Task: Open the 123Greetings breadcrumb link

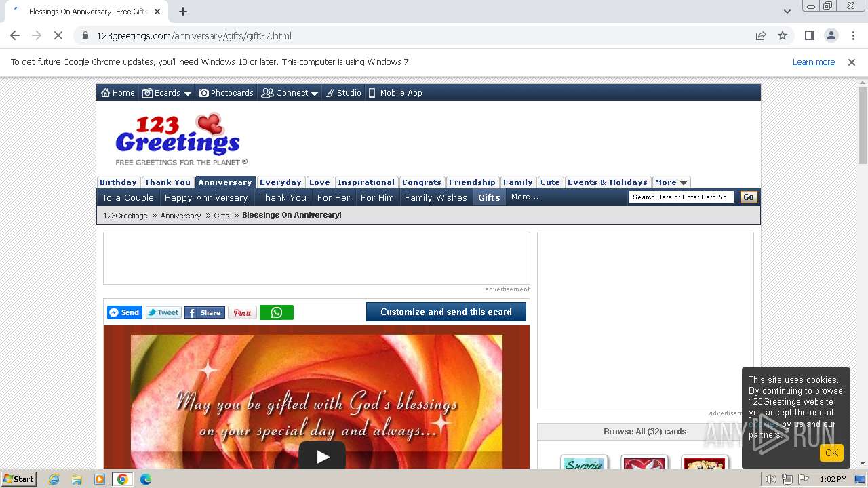Action: tap(125, 216)
